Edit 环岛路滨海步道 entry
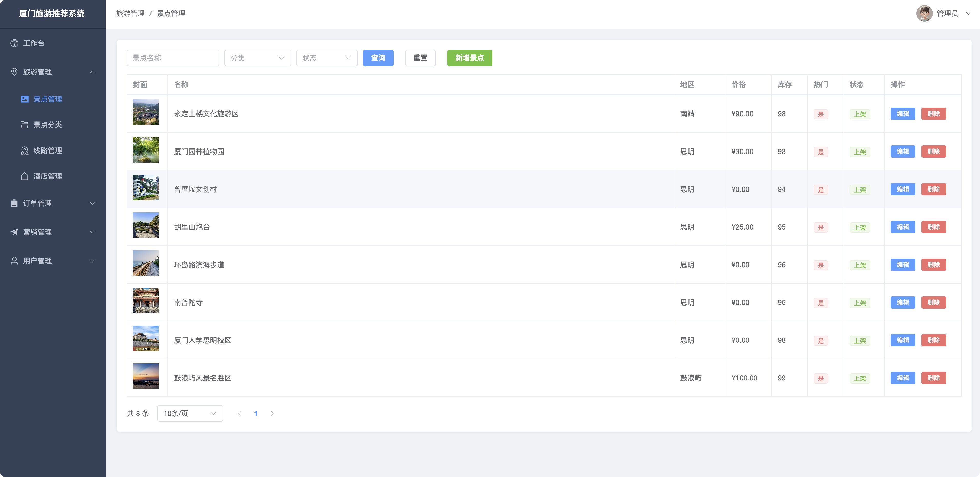The height and width of the screenshot is (477, 980). [903, 265]
